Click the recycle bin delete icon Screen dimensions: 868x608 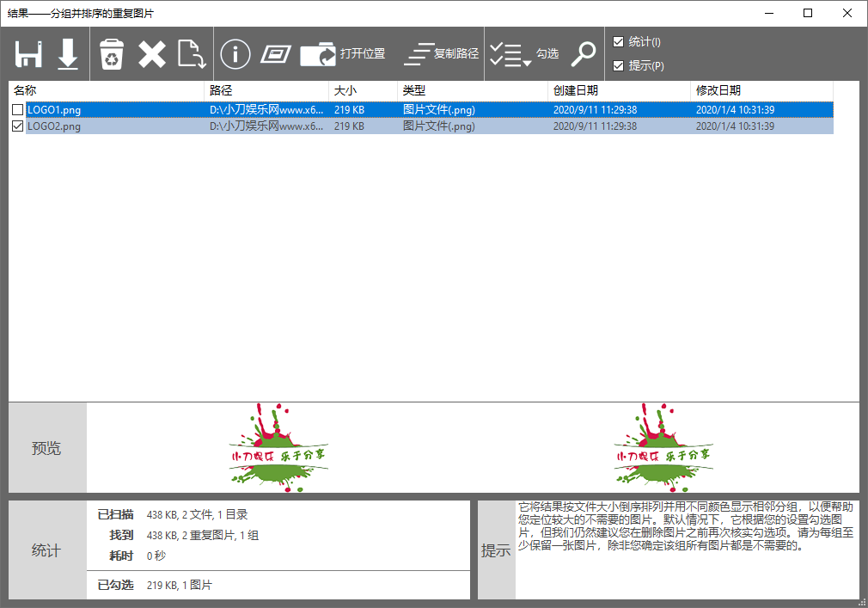[113, 54]
